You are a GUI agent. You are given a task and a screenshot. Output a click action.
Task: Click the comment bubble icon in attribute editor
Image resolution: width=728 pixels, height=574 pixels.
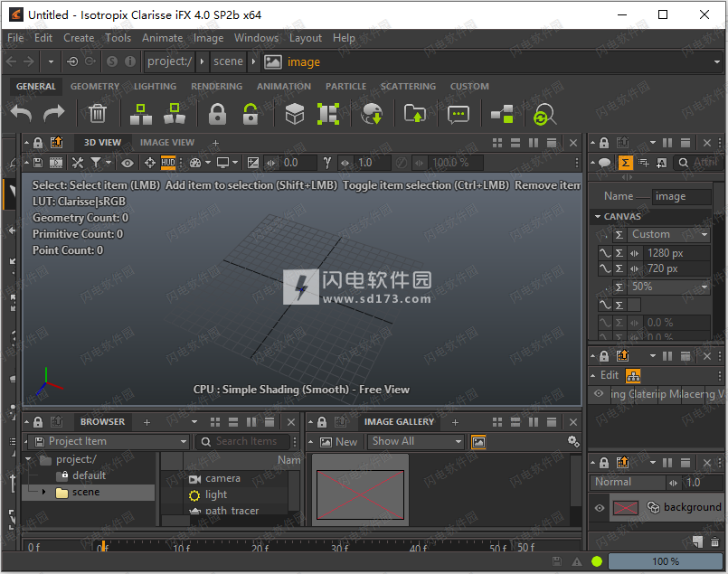coord(604,163)
